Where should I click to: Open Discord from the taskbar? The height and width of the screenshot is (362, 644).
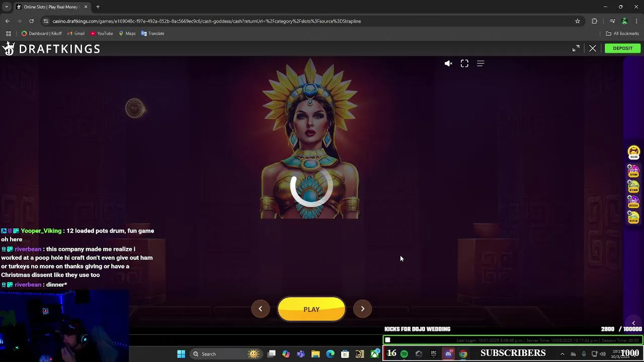[448, 354]
